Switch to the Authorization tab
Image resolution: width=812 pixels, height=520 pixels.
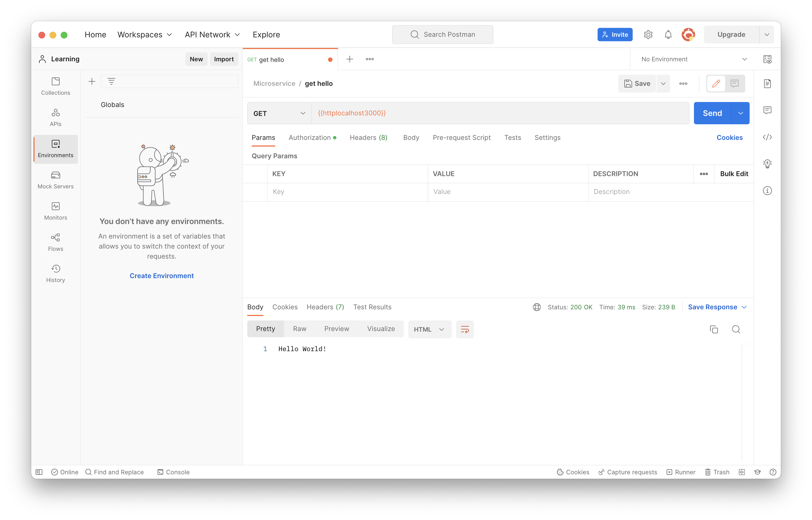click(309, 137)
